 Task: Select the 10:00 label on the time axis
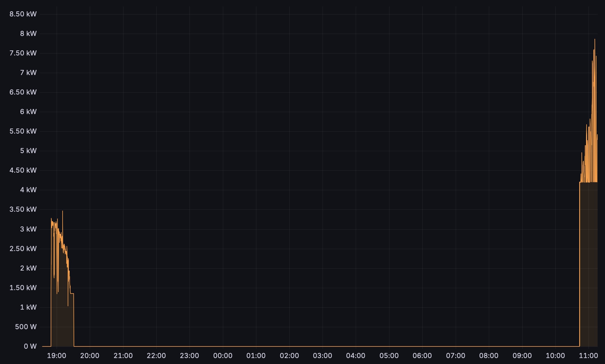tap(555, 356)
